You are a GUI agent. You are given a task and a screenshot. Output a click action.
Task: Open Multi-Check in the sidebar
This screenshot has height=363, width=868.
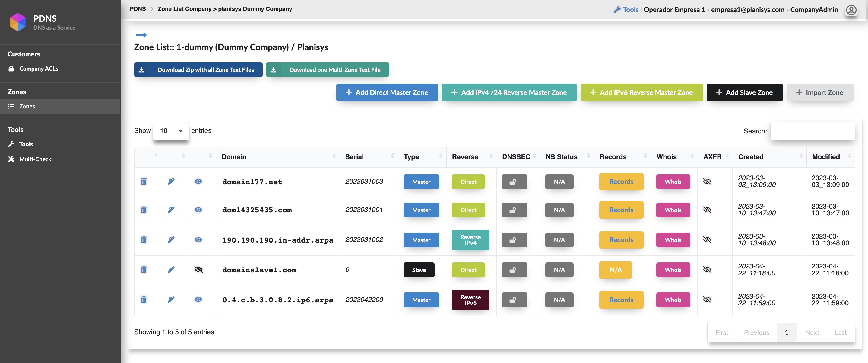(35, 159)
